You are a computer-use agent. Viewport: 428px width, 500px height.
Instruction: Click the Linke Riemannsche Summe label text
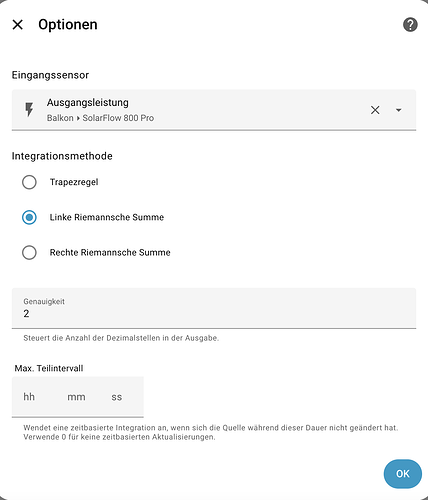[107, 217]
